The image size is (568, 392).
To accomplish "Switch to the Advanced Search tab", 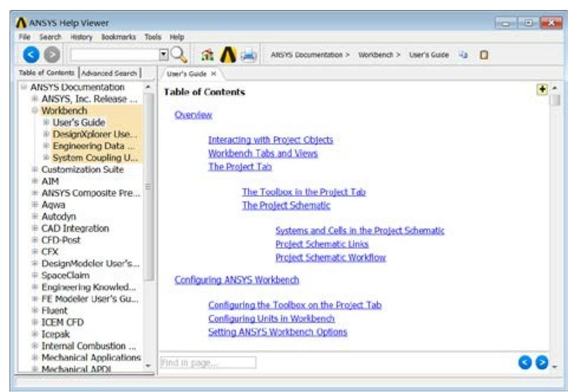I will click(x=109, y=73).
